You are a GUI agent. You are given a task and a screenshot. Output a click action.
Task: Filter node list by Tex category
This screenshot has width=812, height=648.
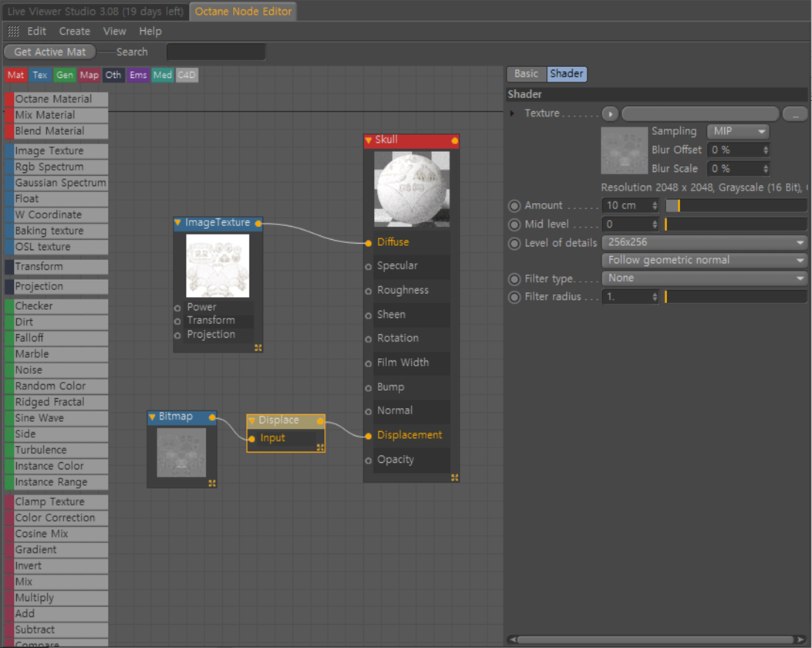click(x=40, y=75)
